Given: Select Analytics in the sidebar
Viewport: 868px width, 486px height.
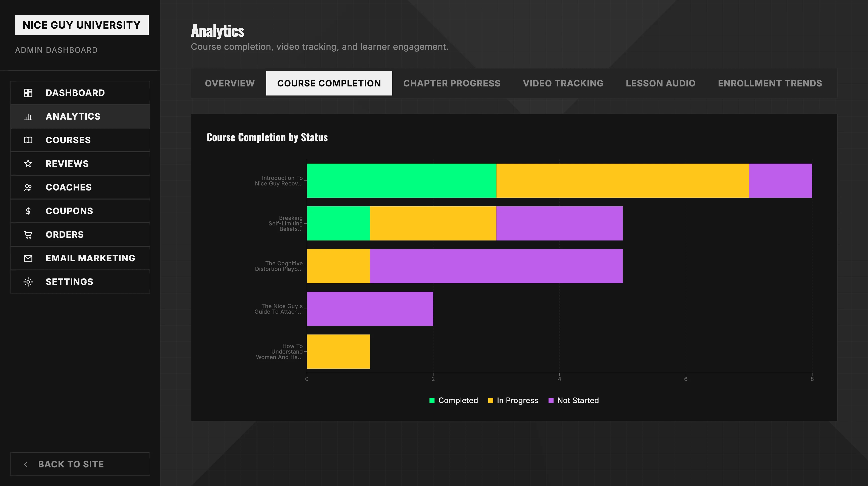Looking at the screenshot, I should pos(80,117).
